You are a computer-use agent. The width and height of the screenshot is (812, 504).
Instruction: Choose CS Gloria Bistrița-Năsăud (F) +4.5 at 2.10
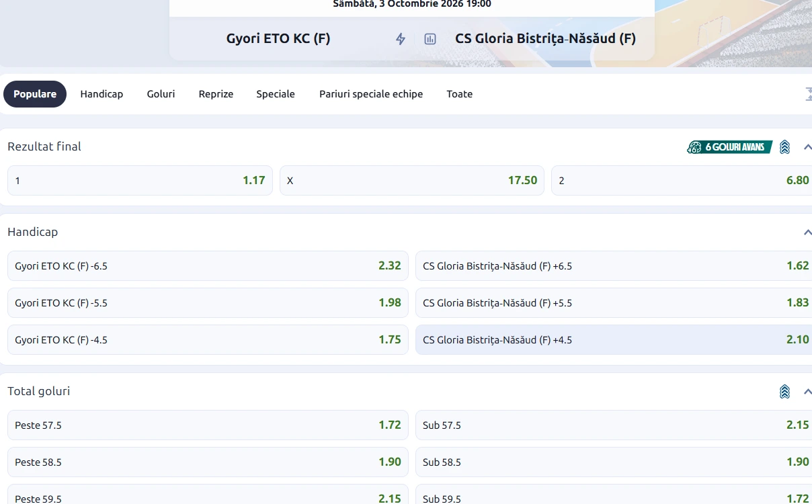point(614,339)
